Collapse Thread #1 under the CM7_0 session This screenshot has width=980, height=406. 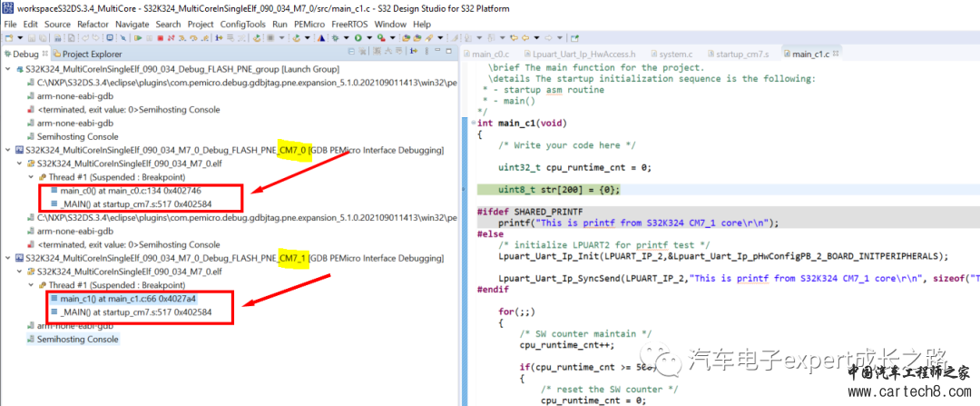[x=31, y=177]
